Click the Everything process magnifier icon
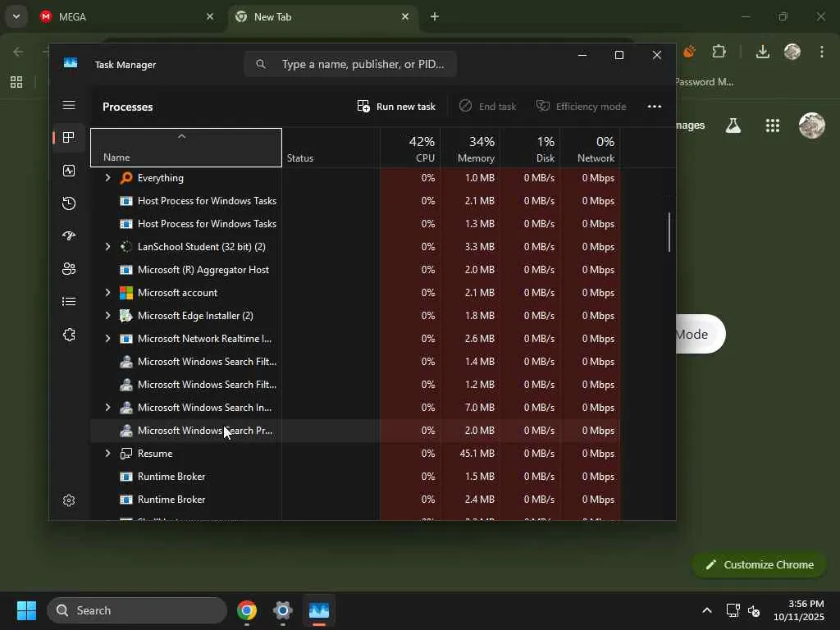The image size is (840, 630). click(126, 178)
